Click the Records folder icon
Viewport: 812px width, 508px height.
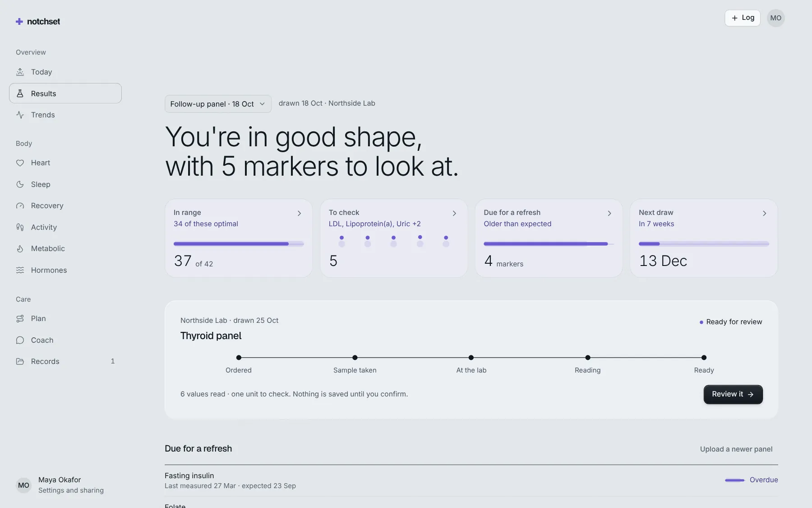click(x=20, y=361)
